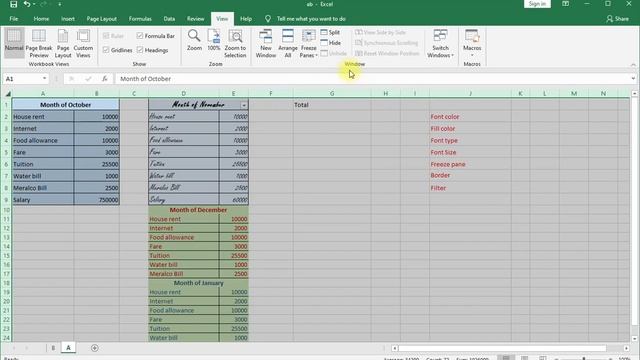Open the Review tab
This screenshot has height=360, width=640.
click(x=196, y=19)
